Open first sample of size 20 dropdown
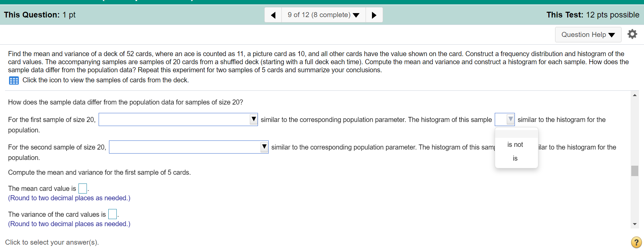 coord(178,120)
